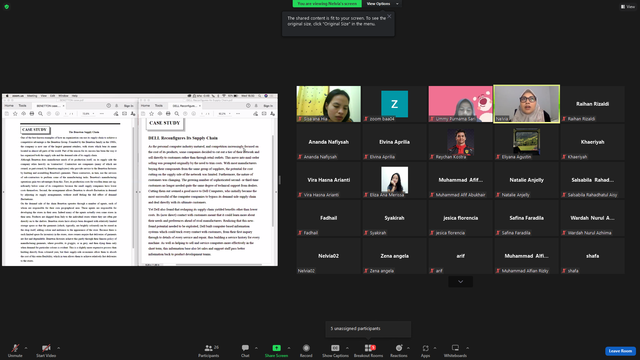This screenshot has height=360, width=640.
Task: Expand the caret next to Apps
Action: [435, 348]
